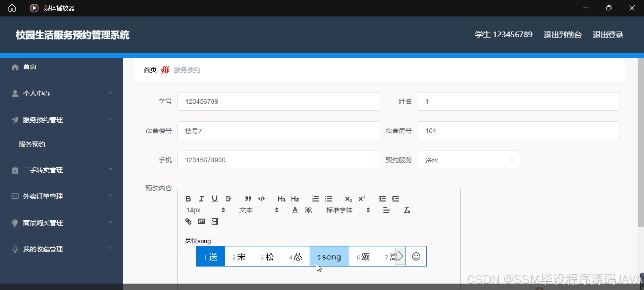Open the IME emoji panel
Image resolution: width=644 pixels, height=290 pixels.
(416, 257)
